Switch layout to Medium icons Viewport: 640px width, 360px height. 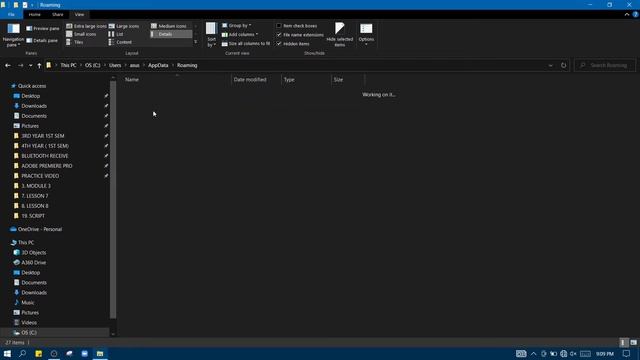pos(169,26)
